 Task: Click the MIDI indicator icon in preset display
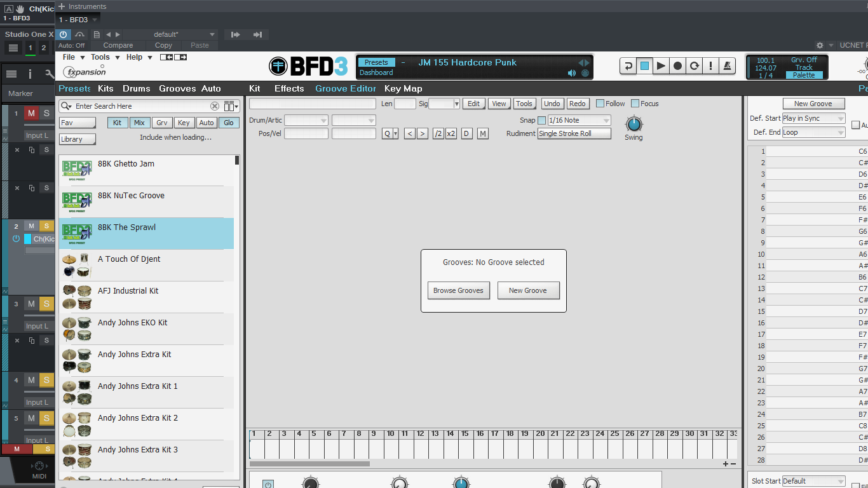pos(585,73)
